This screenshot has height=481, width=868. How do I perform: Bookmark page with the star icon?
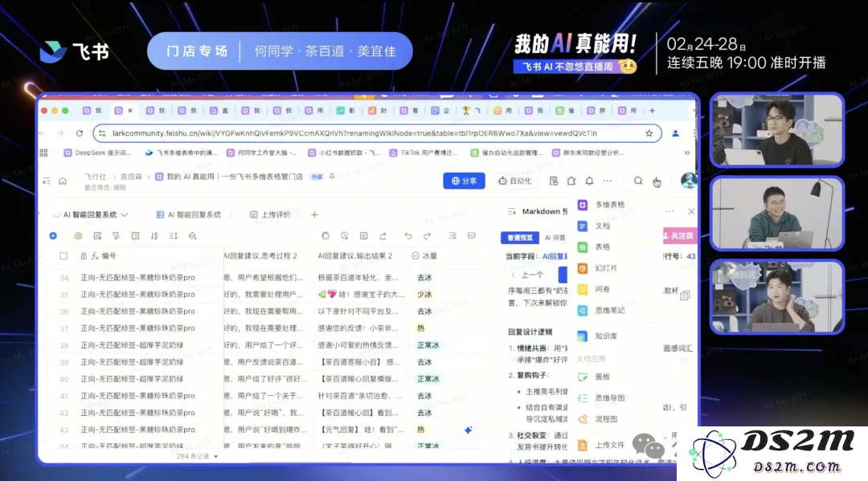click(x=649, y=133)
